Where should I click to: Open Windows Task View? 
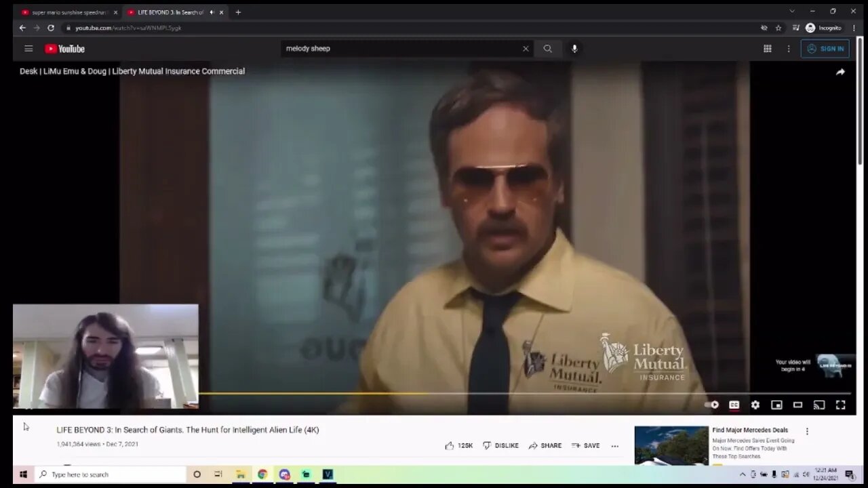[x=218, y=474]
